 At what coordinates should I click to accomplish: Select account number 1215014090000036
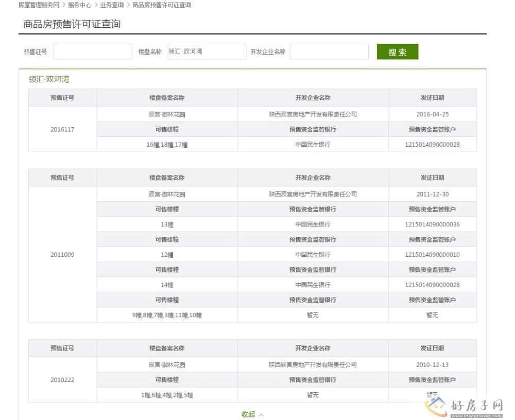click(432, 224)
